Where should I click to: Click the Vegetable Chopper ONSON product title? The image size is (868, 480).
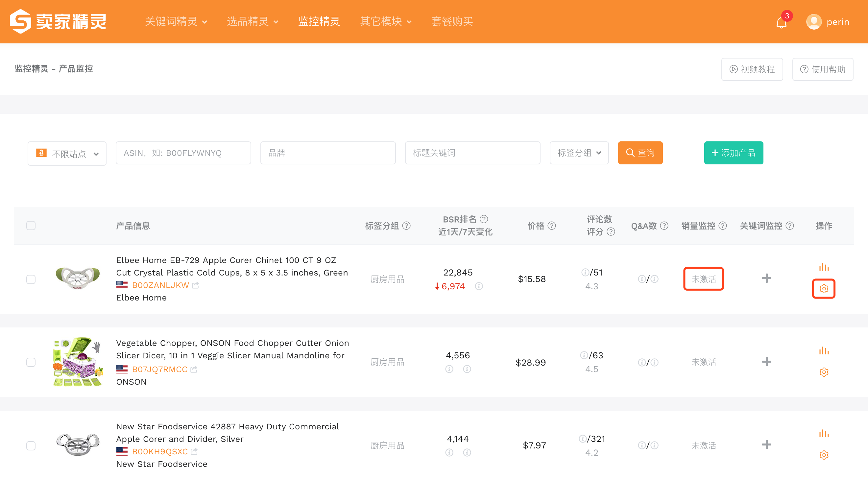point(232,349)
